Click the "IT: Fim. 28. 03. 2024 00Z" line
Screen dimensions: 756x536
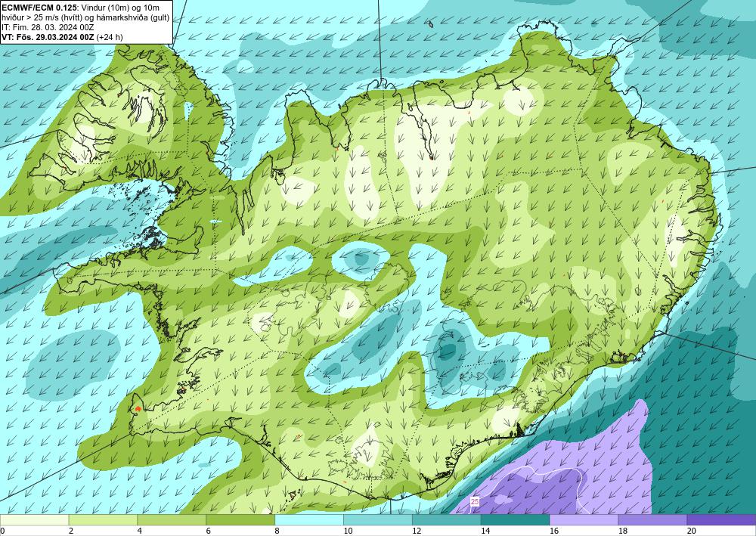click(x=48, y=27)
